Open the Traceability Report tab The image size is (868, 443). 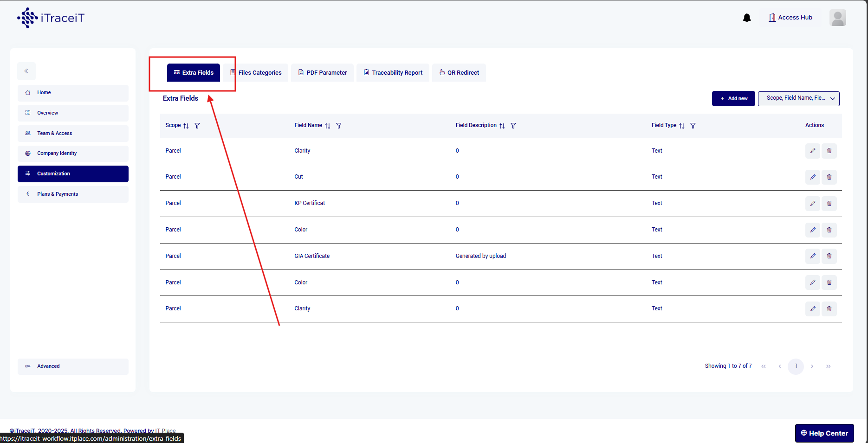pos(393,73)
